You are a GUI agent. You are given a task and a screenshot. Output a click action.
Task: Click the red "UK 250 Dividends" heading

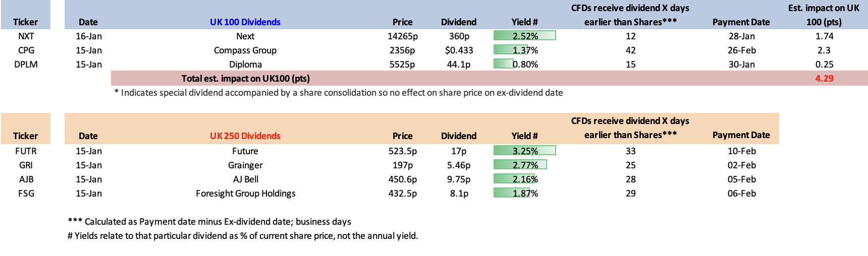[x=245, y=136]
